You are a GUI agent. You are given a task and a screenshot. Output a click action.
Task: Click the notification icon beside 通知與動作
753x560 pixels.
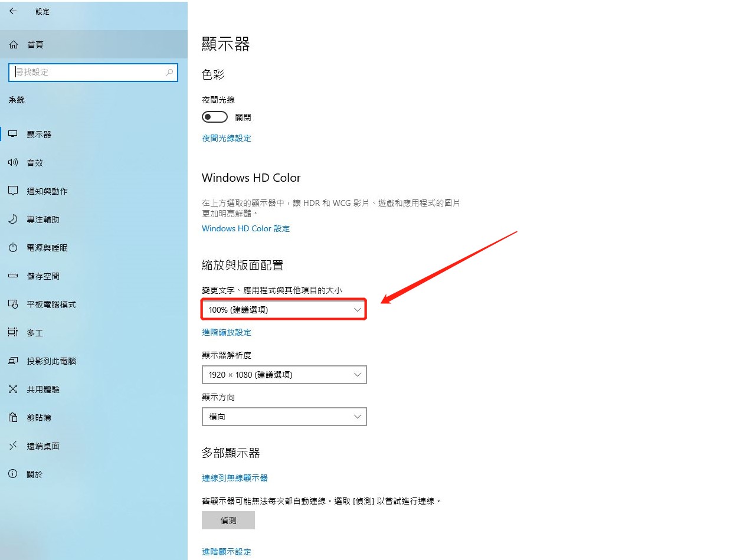[13, 191]
